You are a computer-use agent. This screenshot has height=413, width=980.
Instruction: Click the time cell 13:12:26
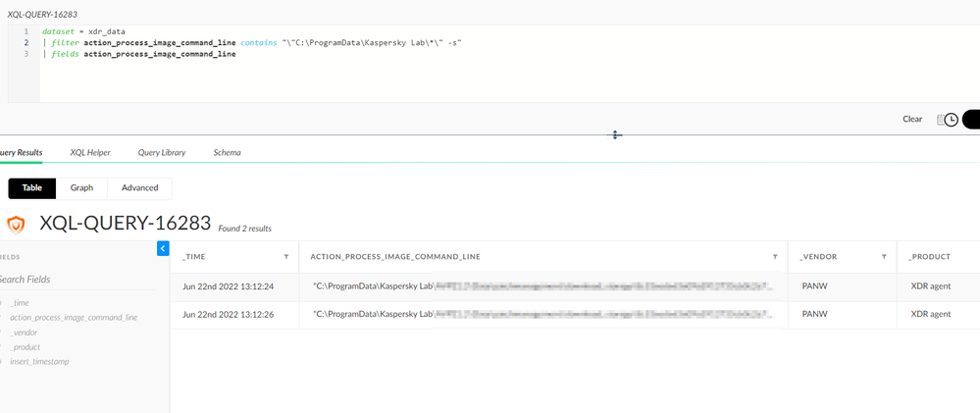[x=229, y=314]
